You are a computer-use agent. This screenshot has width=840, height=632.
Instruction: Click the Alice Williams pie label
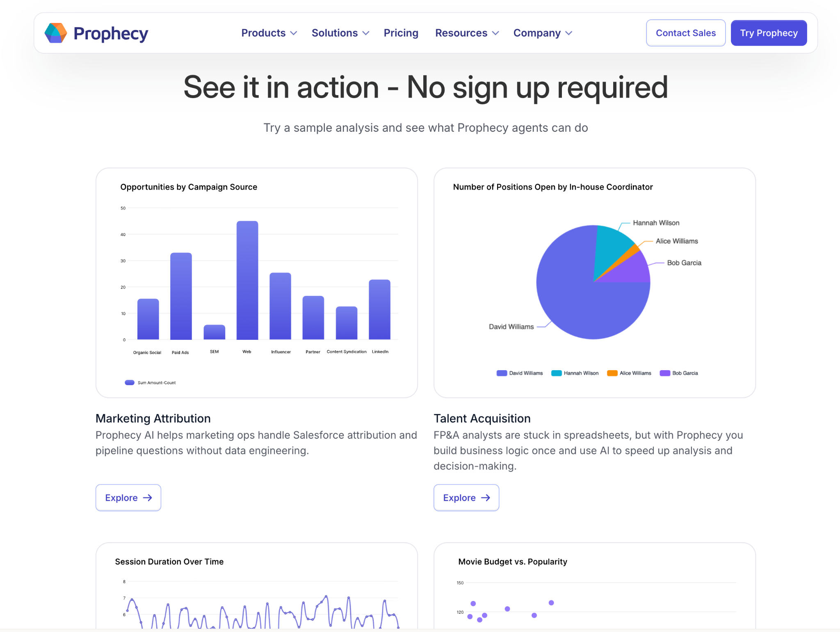tap(677, 241)
